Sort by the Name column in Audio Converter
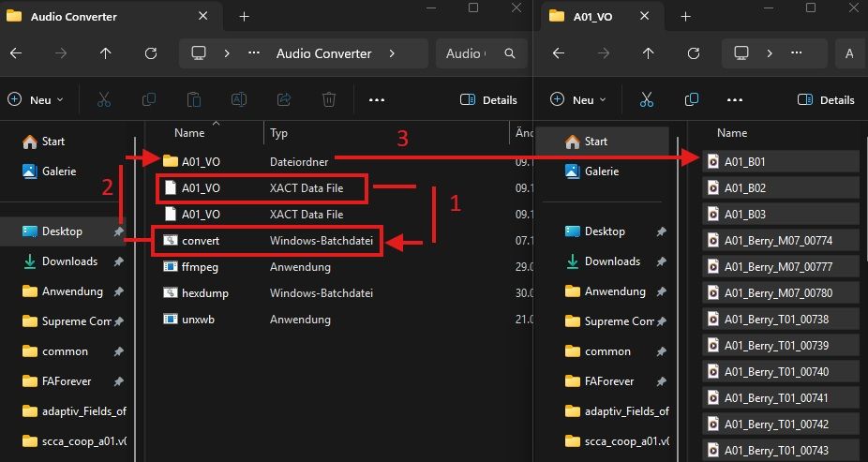This screenshot has height=462, width=868. [189, 133]
